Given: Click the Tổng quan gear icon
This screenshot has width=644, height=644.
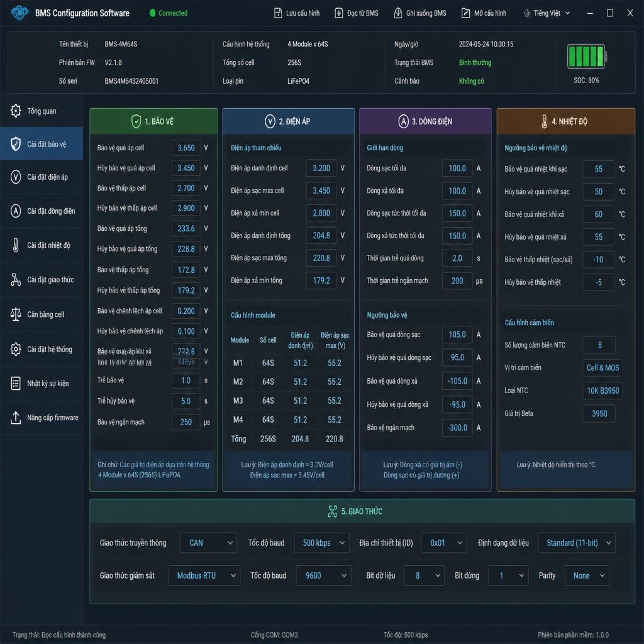Looking at the screenshot, I should coord(16,111).
